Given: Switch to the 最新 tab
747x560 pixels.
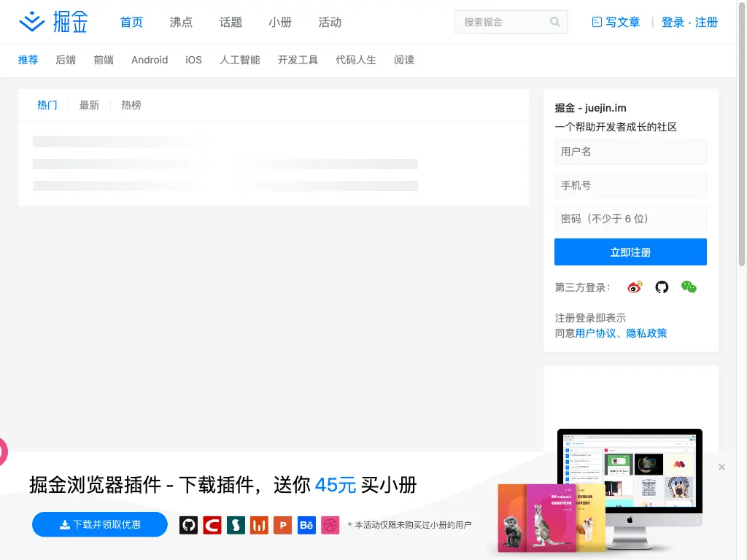Looking at the screenshot, I should (x=89, y=105).
